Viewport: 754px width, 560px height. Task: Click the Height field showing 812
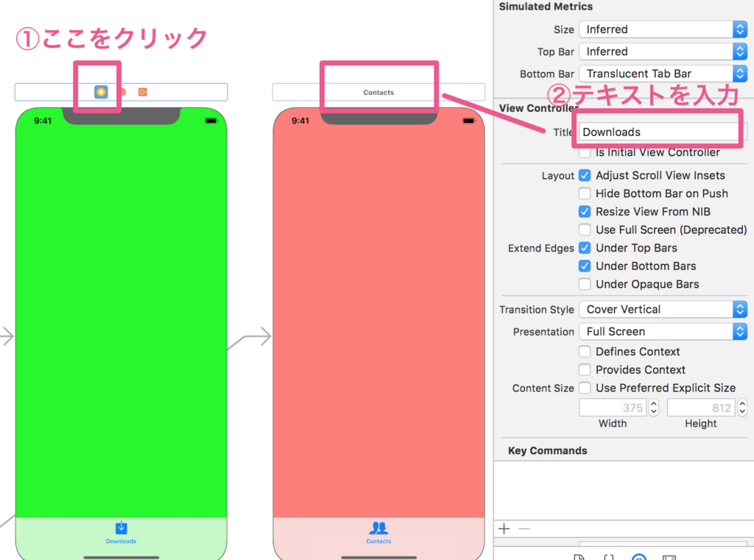pos(701,408)
